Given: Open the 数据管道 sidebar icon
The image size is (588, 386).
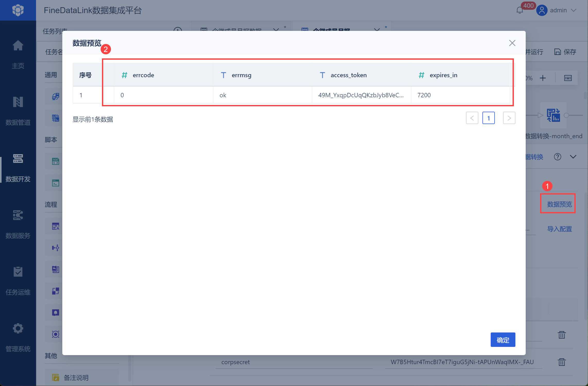Looking at the screenshot, I should pos(18,102).
